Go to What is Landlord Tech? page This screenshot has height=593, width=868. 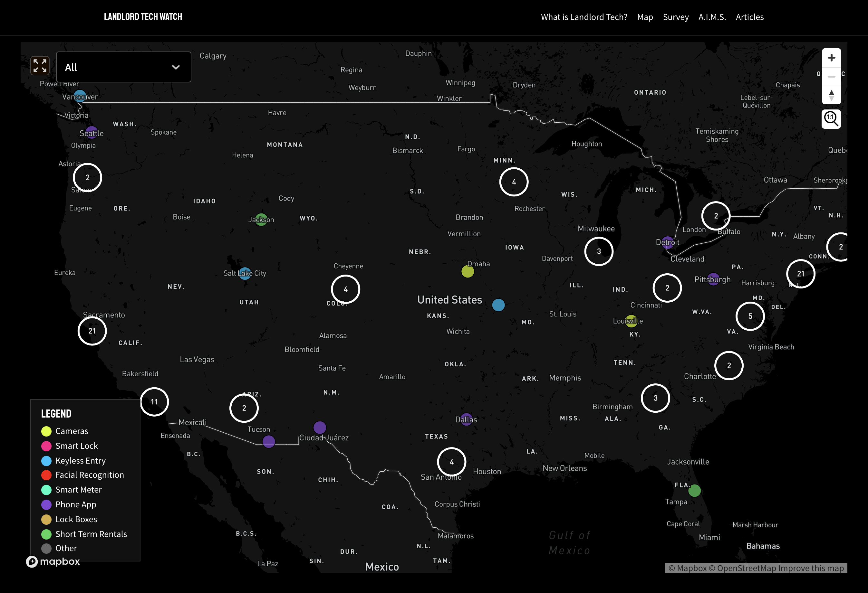[584, 17]
